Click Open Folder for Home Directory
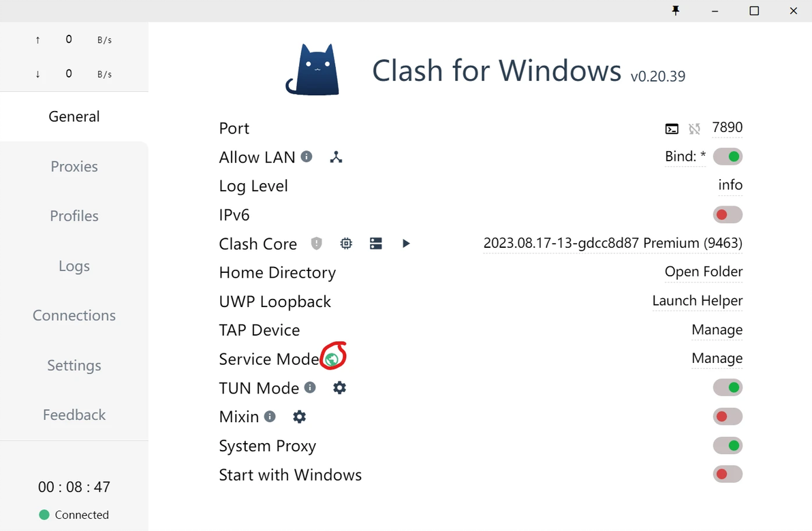The height and width of the screenshot is (531, 812). [x=703, y=272]
